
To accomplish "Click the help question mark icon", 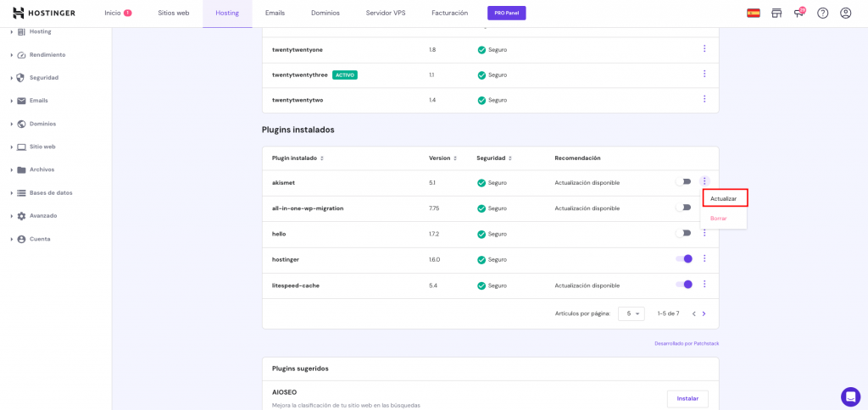I will 822,13.
